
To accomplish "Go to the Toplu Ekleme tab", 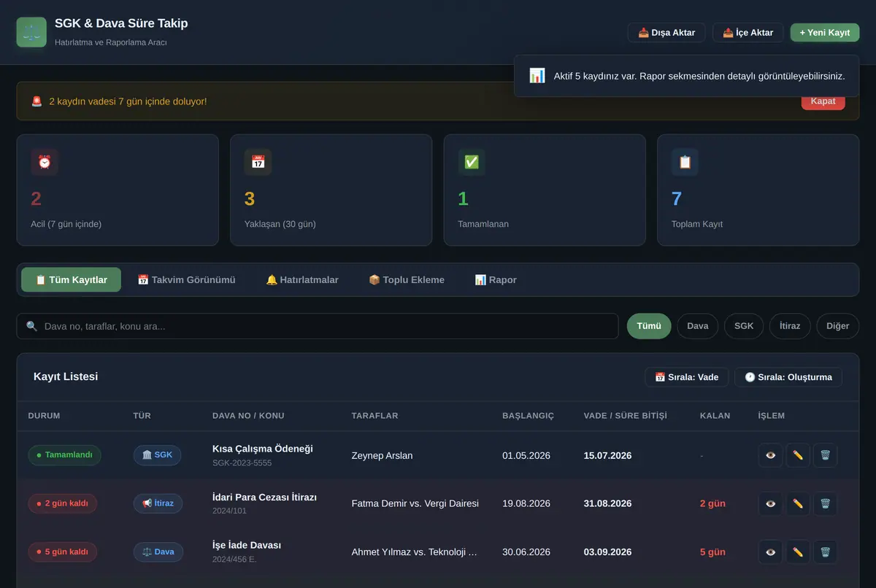I will (407, 279).
